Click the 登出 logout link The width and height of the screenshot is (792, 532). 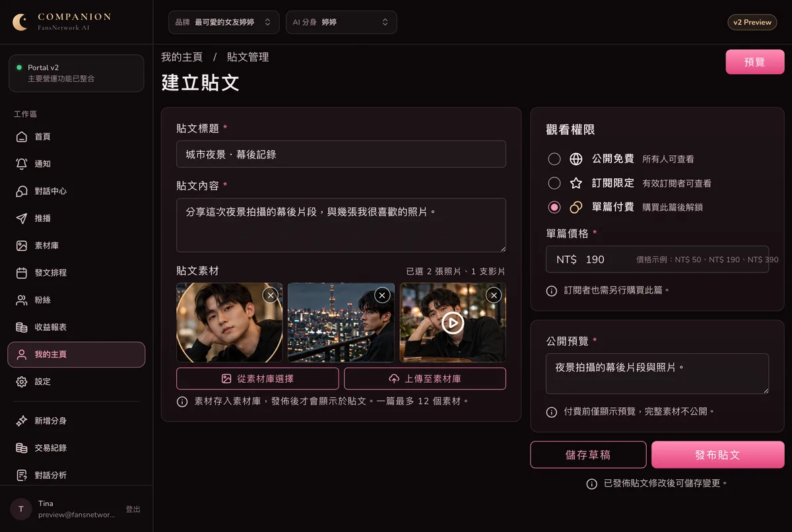click(x=133, y=509)
